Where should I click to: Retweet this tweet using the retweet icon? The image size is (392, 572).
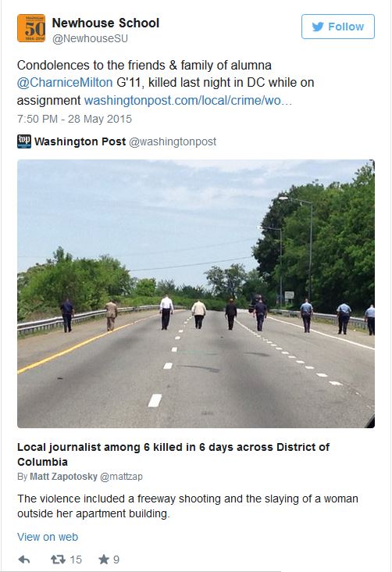tap(58, 559)
